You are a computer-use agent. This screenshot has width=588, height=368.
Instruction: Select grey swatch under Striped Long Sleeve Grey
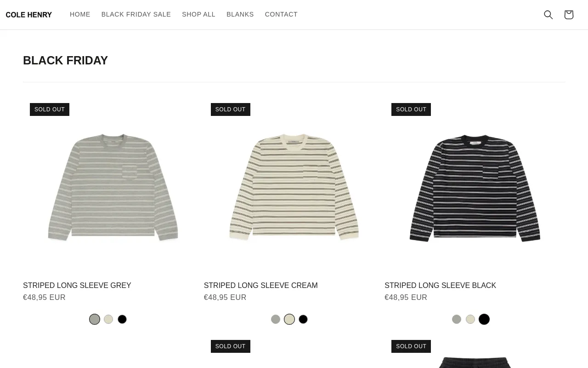[x=95, y=319]
